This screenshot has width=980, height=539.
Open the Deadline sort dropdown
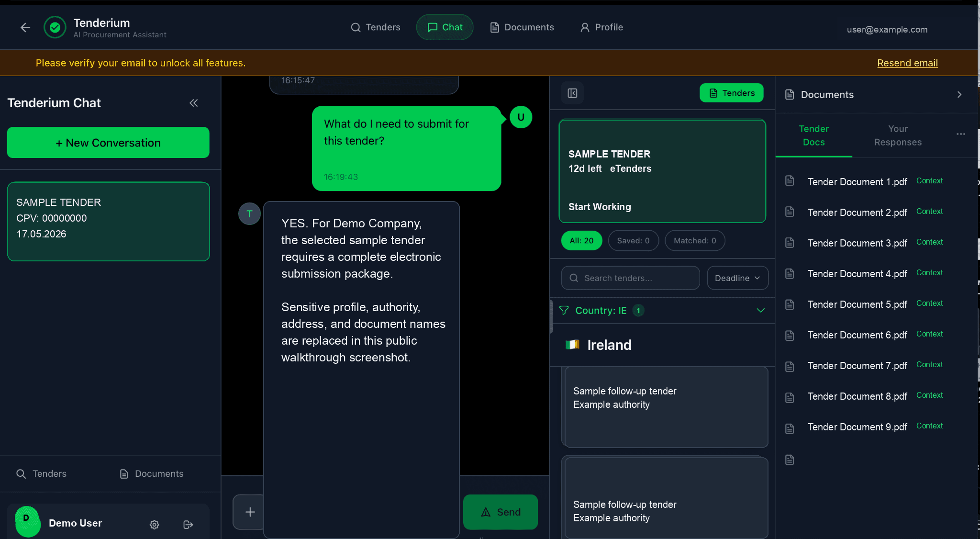737,278
